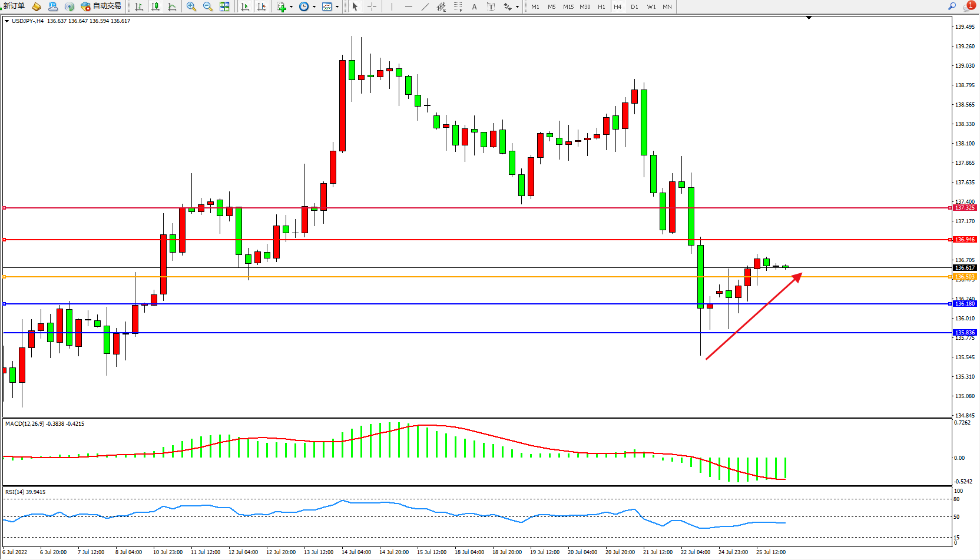Screen dimensions: 980x560
Task: Enable chart shift icon
Action: (261, 7)
